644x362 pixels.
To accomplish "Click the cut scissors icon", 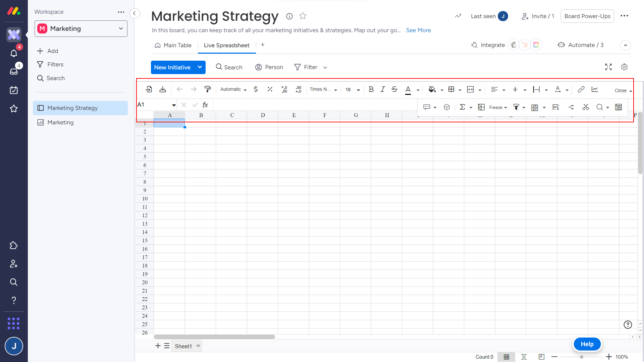I will tap(586, 107).
